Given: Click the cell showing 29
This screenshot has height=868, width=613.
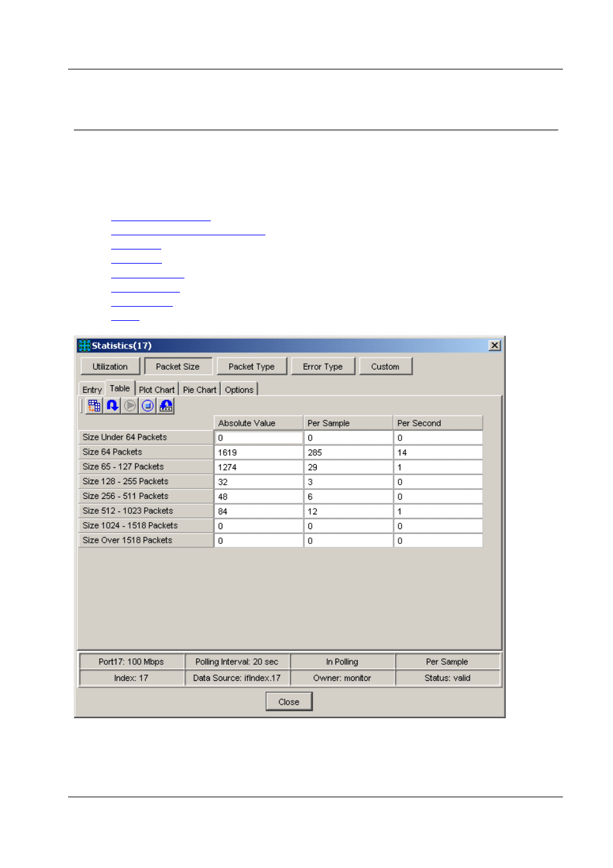Looking at the screenshot, I should coord(348,467).
